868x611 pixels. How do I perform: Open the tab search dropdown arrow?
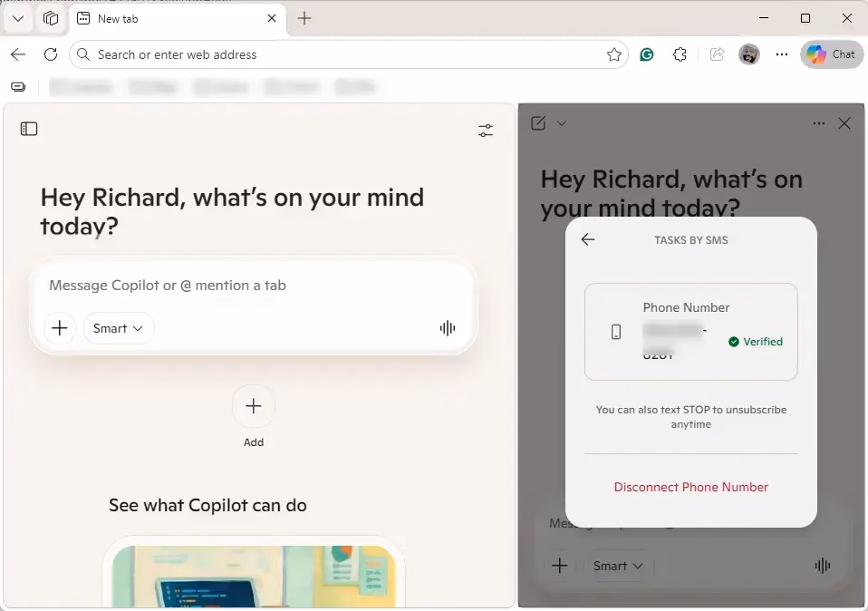point(17,18)
